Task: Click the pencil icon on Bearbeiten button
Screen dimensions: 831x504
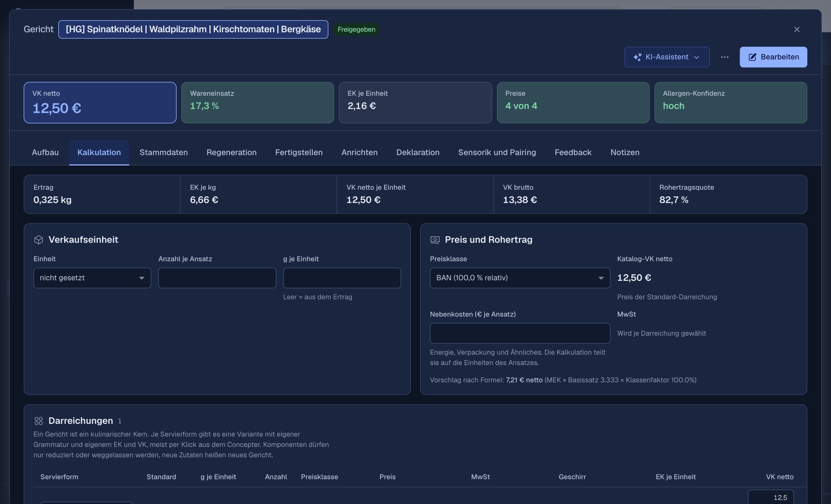Action: click(x=752, y=57)
